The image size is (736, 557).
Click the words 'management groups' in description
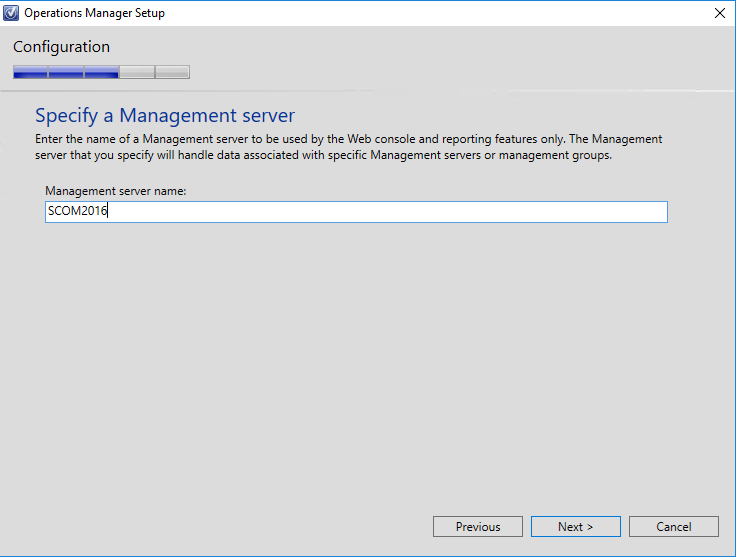pyautogui.click(x=554, y=155)
